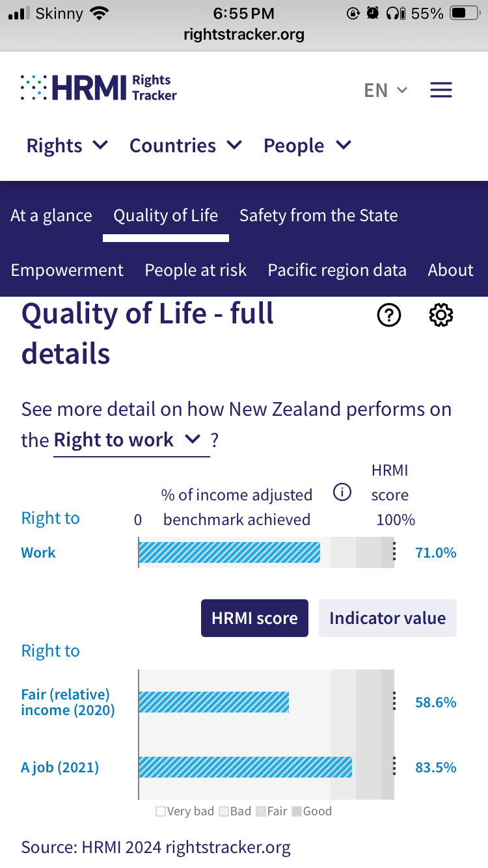
Task: Click the dotted marker beside 58.6%
Action: click(394, 702)
